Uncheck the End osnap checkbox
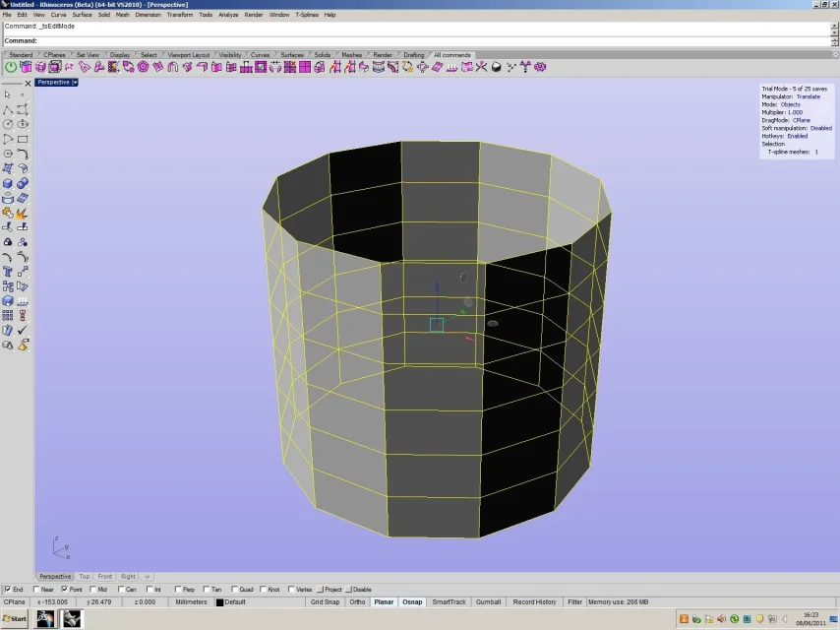The width and height of the screenshot is (840, 630). coord(8,590)
